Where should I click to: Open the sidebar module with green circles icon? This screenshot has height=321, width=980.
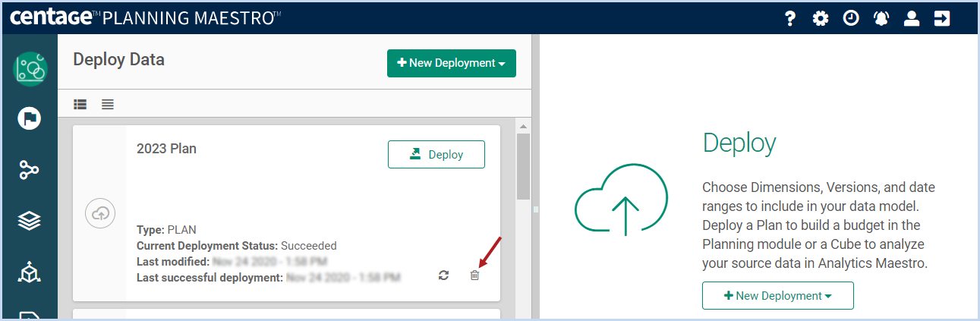(30, 69)
